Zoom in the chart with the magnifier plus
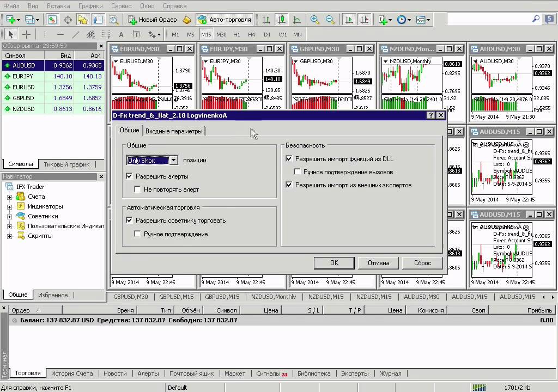 (x=314, y=20)
